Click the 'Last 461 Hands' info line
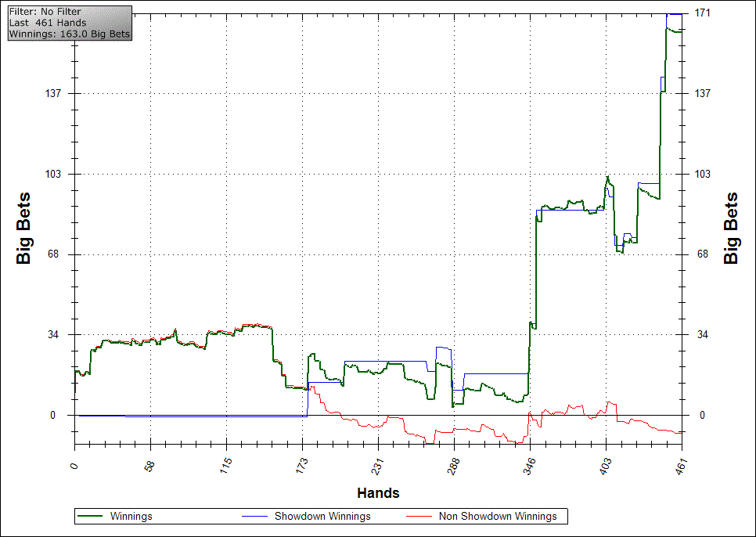 (47, 23)
